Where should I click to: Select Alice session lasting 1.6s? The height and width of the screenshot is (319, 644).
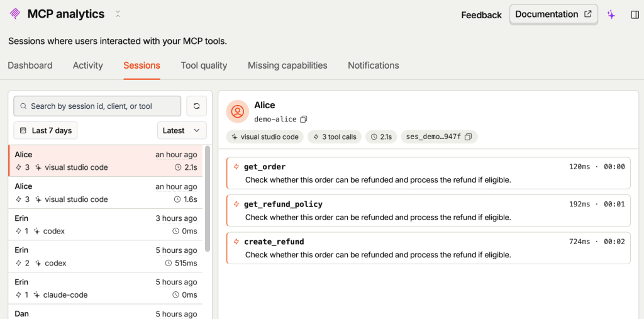click(106, 193)
